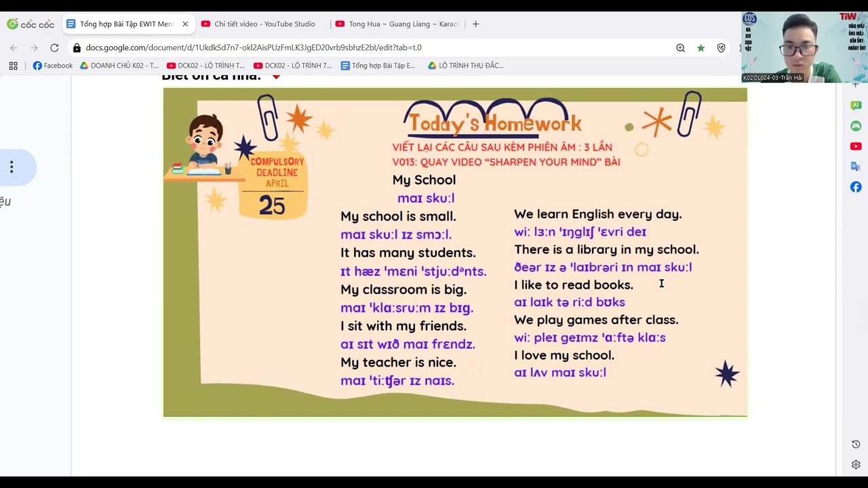Open the Tổng hợp Bài Tập E... Docs bookmark

point(378,66)
